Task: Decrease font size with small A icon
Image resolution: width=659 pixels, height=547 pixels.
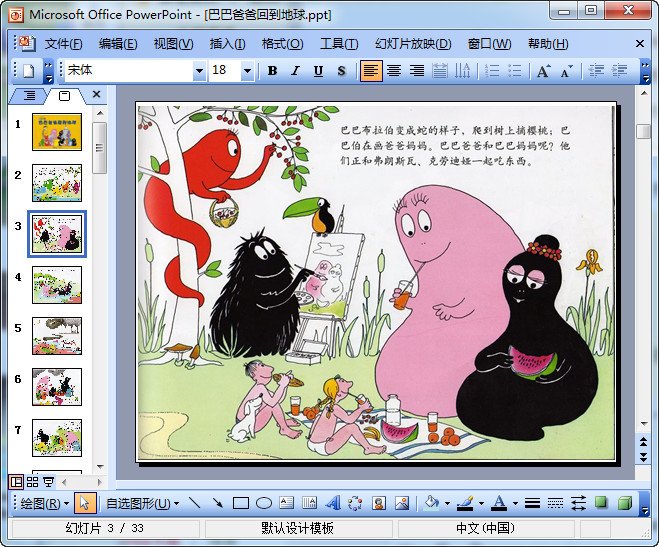Action: coord(566,71)
